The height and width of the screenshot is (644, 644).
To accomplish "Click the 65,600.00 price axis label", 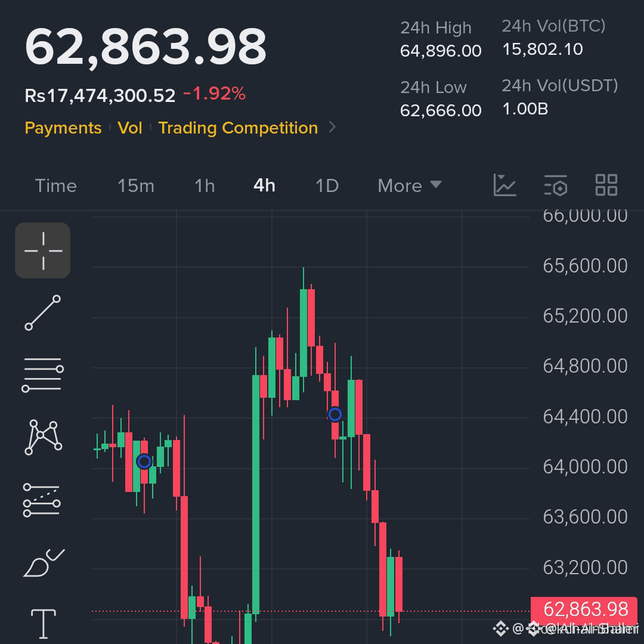I will [586, 266].
